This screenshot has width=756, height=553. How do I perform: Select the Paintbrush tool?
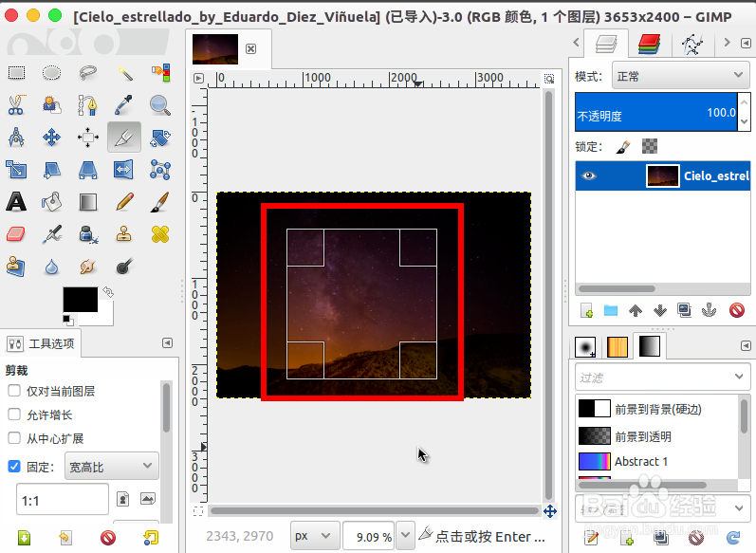[x=160, y=201]
